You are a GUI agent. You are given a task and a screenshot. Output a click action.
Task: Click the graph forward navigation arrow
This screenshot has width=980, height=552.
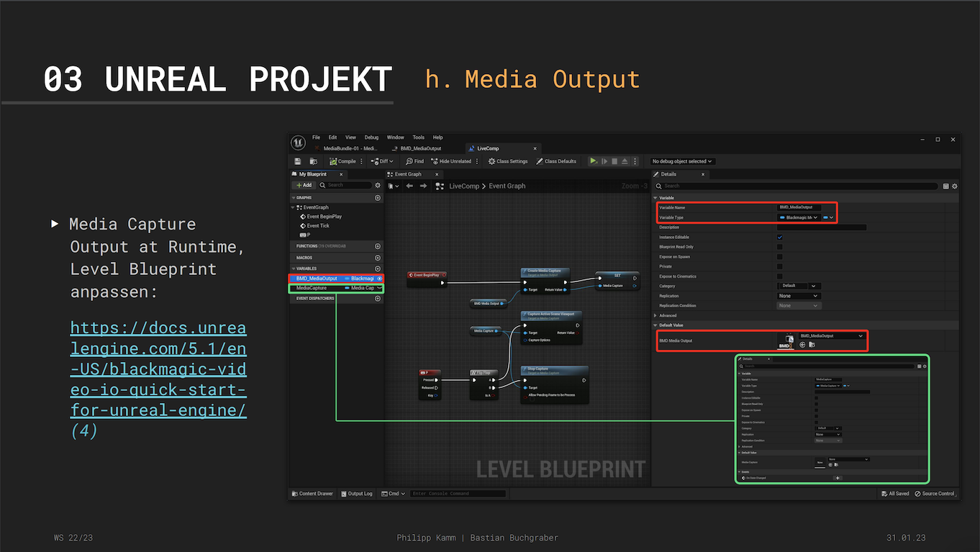(424, 186)
